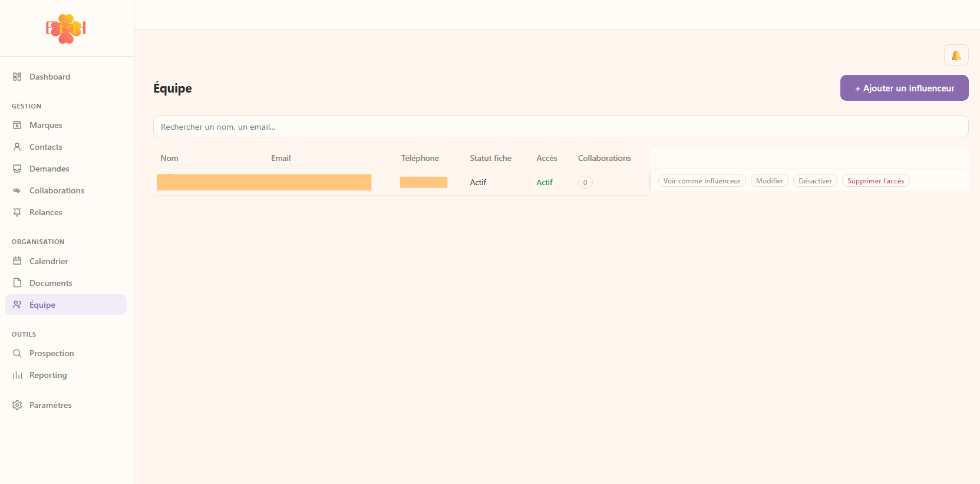Click the Demandes inbox icon

(17, 169)
